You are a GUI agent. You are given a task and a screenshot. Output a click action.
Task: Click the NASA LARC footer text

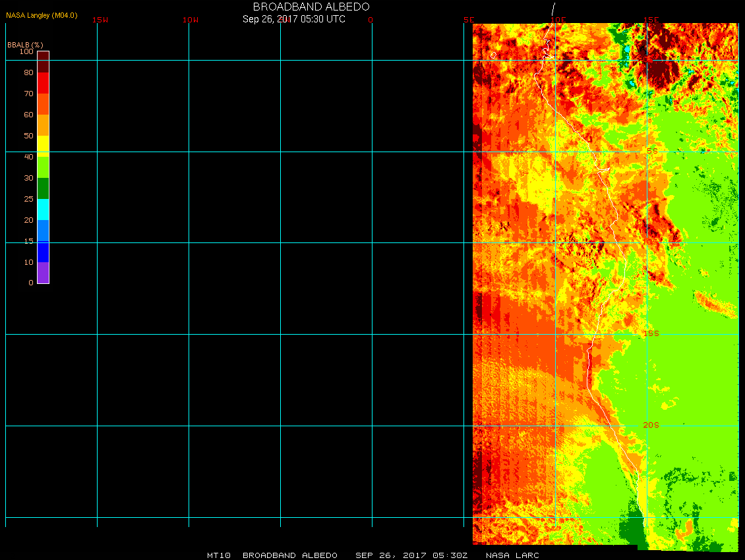[512, 555]
